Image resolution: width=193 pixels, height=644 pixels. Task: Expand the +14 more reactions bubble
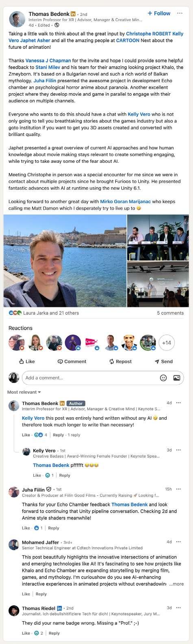click(167, 343)
